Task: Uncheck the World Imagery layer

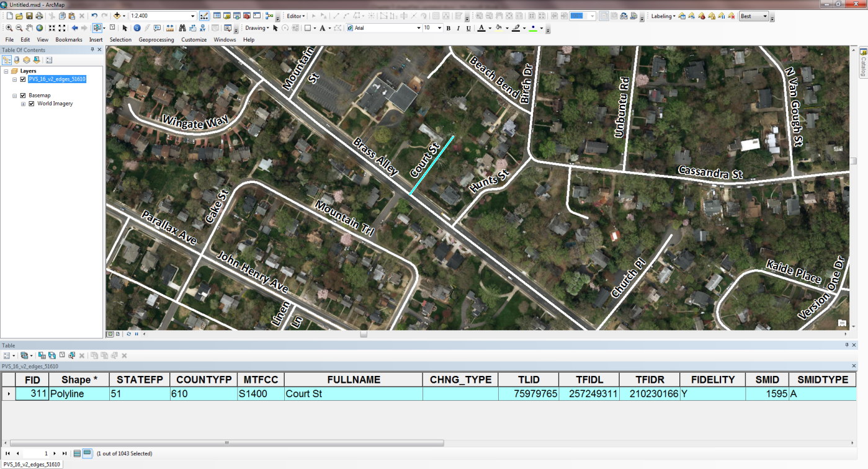Action: (x=32, y=104)
